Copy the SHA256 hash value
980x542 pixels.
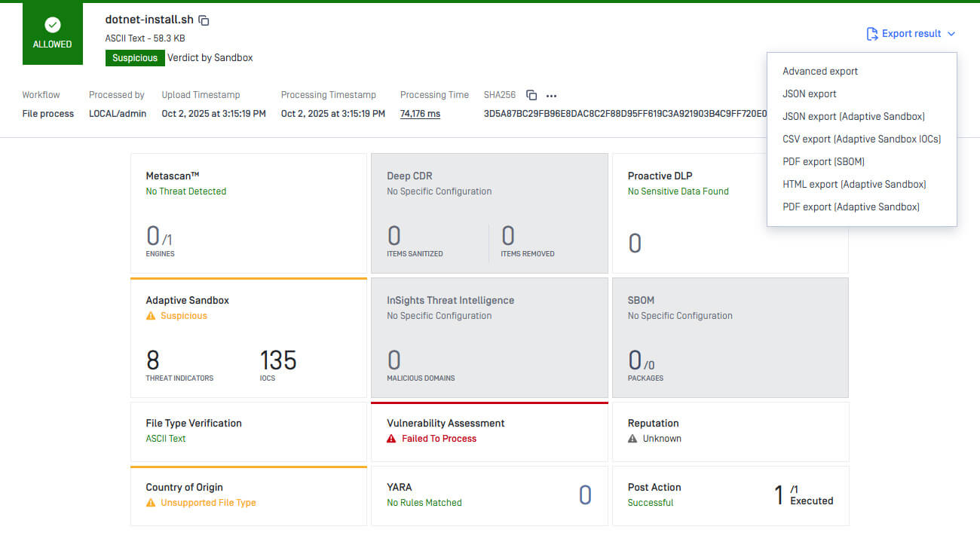point(531,95)
